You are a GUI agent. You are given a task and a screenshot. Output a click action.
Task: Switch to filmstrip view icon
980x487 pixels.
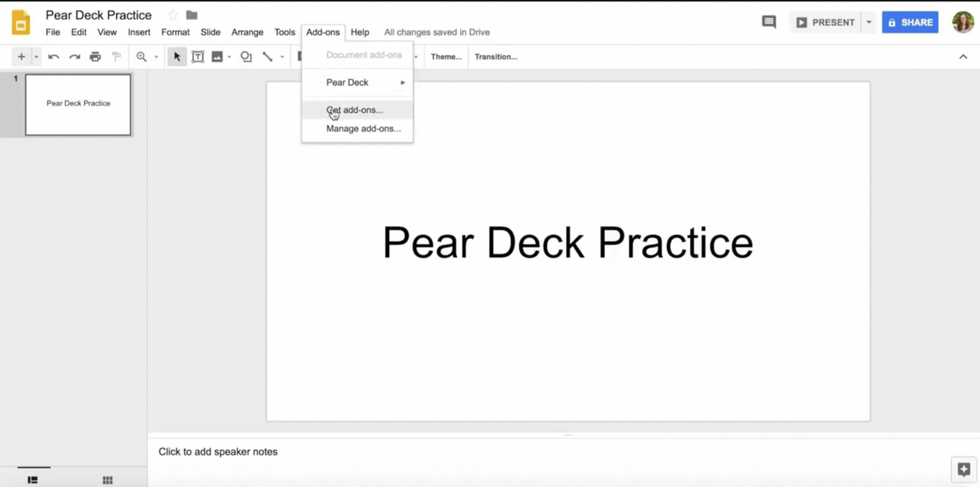[33, 480]
